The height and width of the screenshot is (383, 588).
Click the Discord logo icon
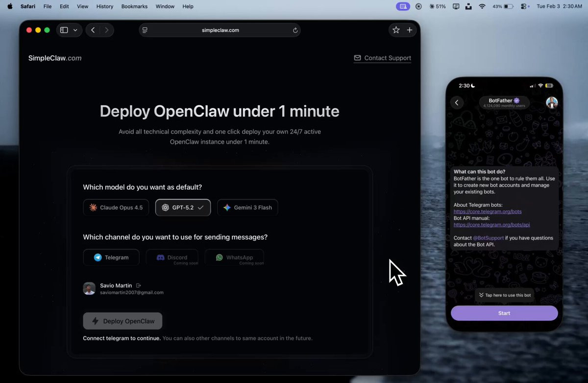coord(160,257)
